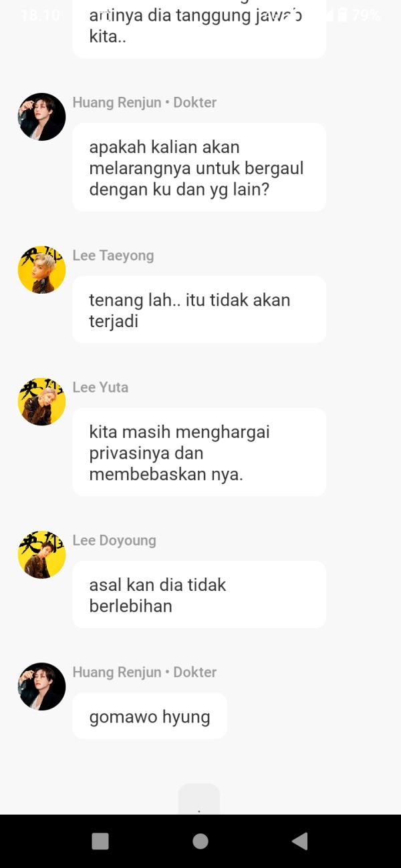Tap the "Lee Yuta" name label
The image size is (401, 868).
[x=100, y=387]
